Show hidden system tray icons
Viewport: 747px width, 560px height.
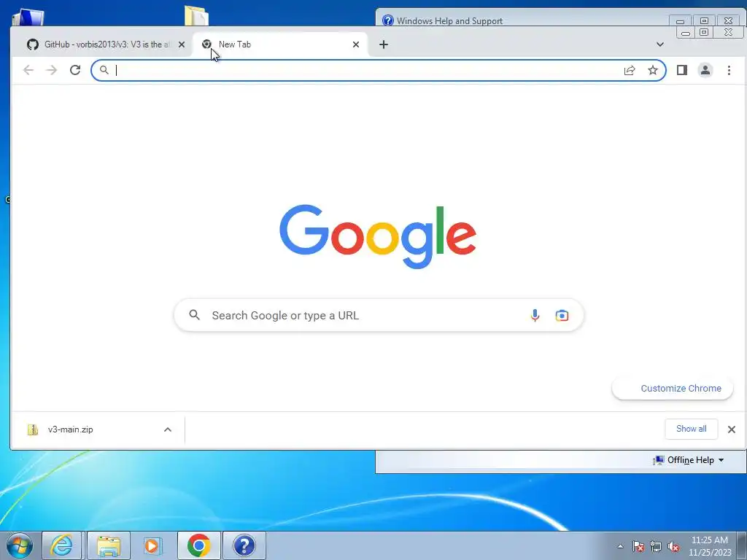(620, 546)
